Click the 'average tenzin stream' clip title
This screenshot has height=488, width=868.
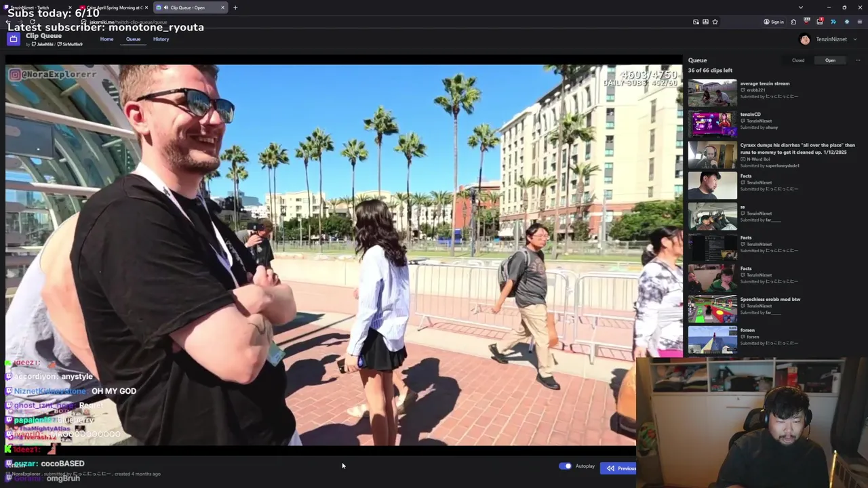click(765, 83)
